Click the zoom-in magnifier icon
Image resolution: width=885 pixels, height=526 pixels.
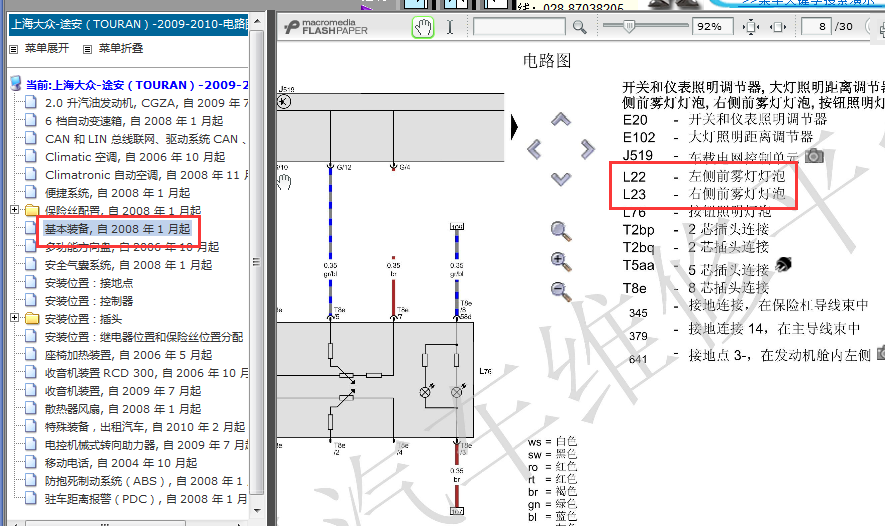(x=560, y=260)
